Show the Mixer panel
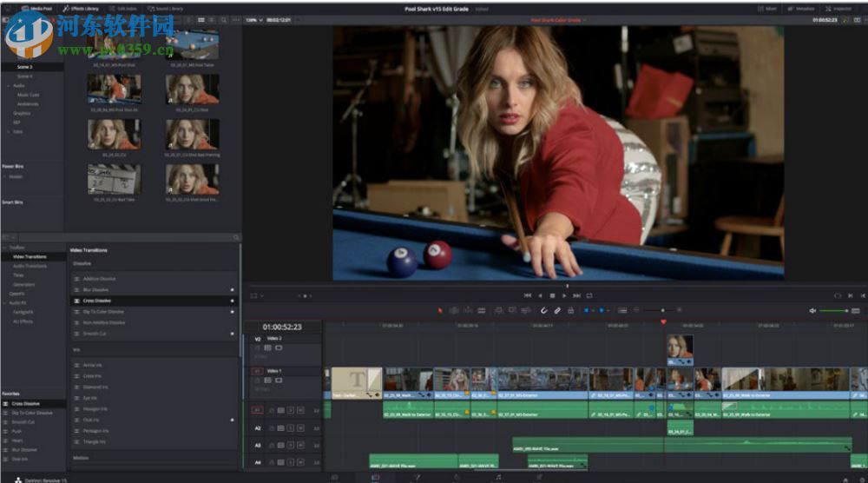Viewport: 868px width, 483px height. point(766,9)
